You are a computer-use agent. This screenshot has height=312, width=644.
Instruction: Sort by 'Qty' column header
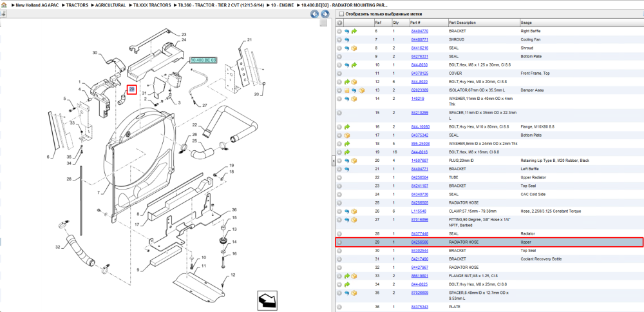pos(395,23)
